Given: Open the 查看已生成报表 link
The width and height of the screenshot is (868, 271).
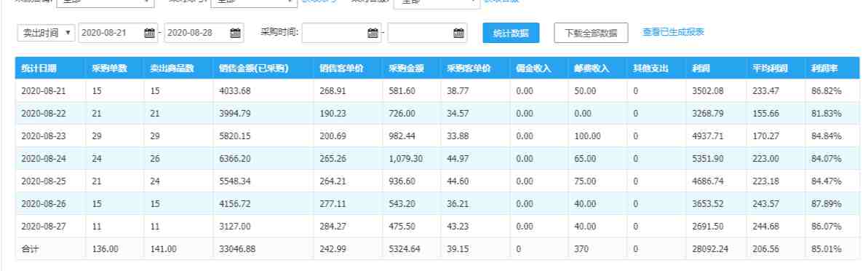Looking at the screenshot, I should 673,32.
